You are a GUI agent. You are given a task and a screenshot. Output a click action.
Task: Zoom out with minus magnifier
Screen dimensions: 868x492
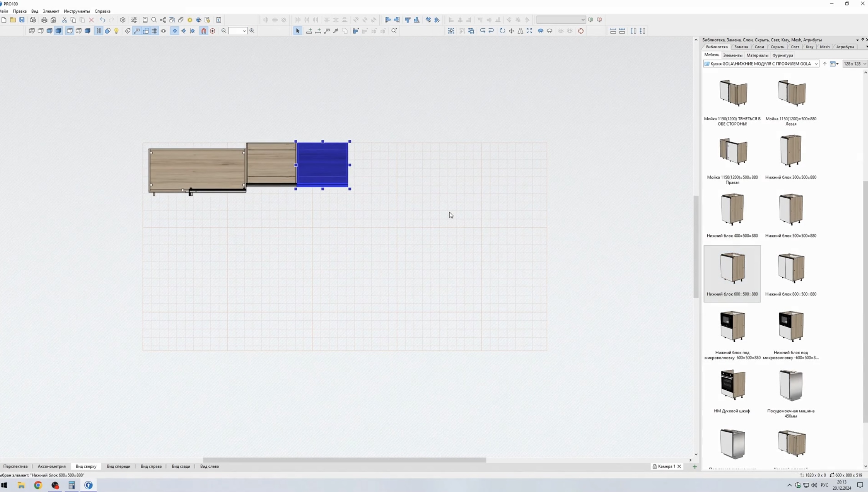pos(224,31)
